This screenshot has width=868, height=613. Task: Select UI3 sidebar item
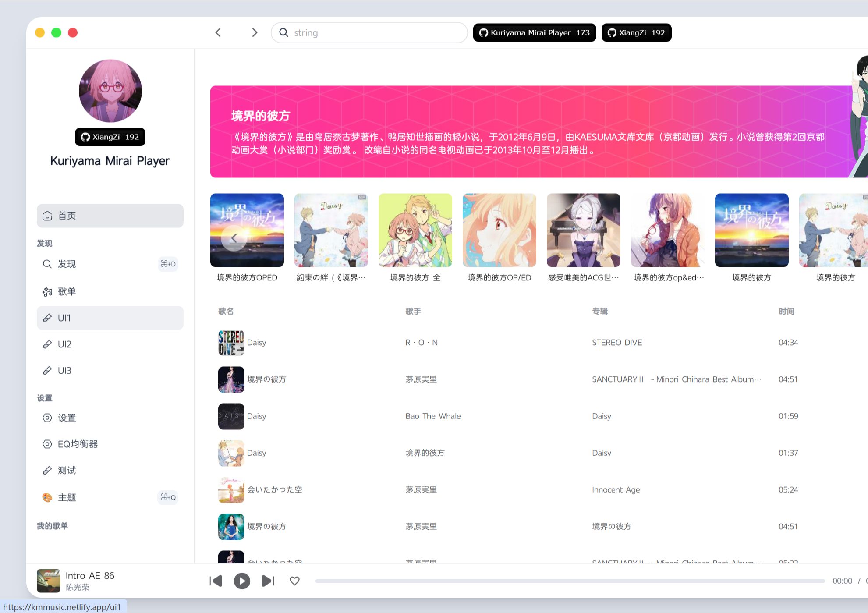click(x=110, y=370)
